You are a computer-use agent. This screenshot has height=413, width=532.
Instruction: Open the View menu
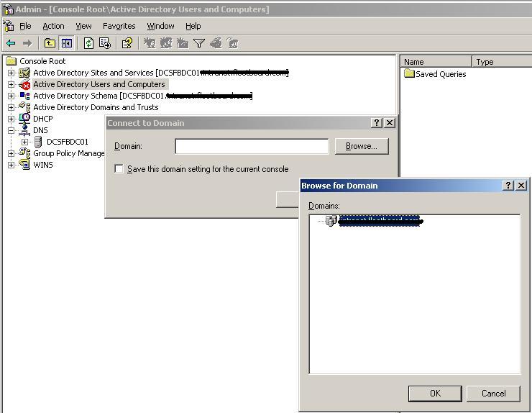(83, 26)
